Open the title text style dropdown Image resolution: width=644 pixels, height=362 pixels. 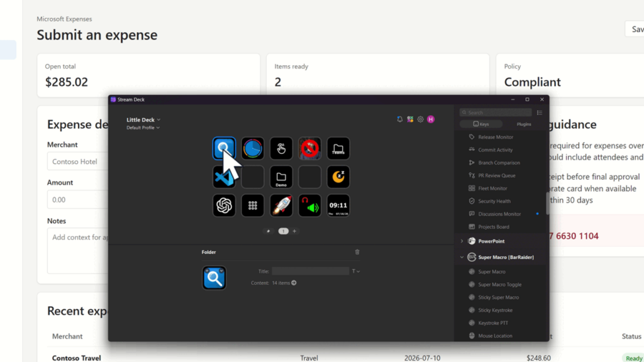[x=356, y=271]
